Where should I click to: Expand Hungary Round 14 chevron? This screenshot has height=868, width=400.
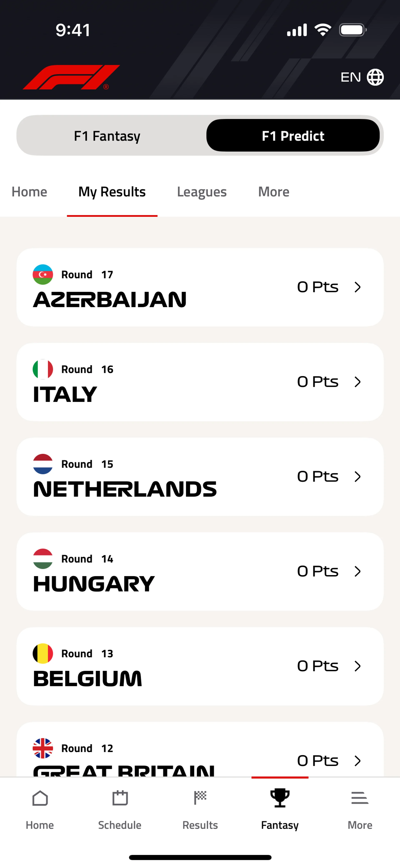tap(357, 571)
